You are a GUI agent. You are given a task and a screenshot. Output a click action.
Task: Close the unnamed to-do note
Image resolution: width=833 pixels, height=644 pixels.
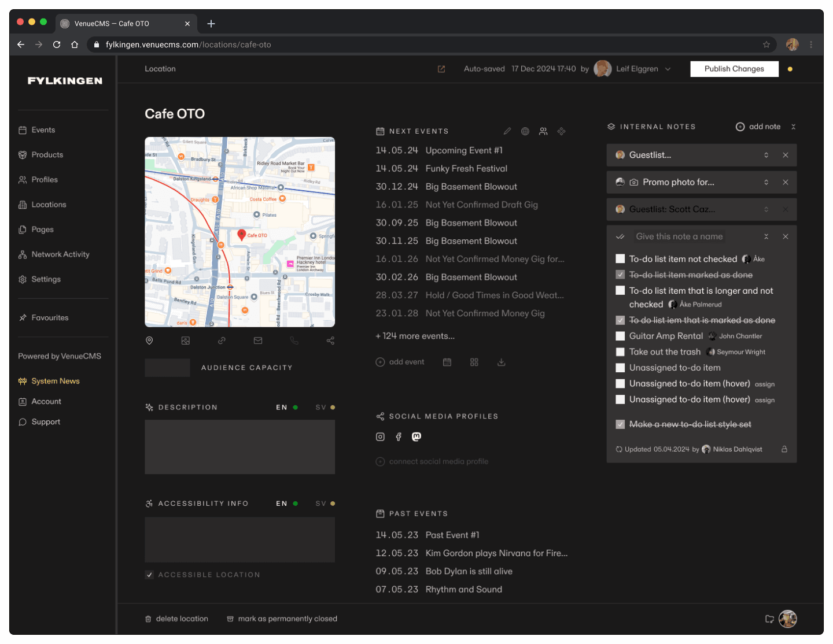[786, 236]
